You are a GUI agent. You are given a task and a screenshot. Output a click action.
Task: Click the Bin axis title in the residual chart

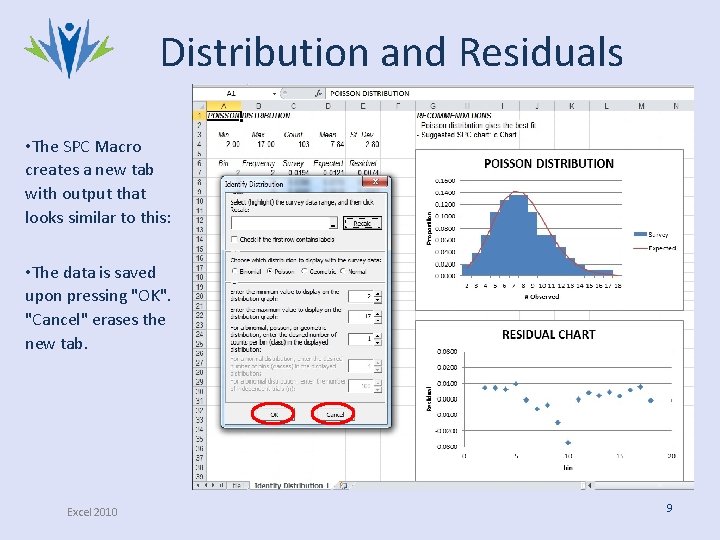pyautogui.click(x=568, y=467)
